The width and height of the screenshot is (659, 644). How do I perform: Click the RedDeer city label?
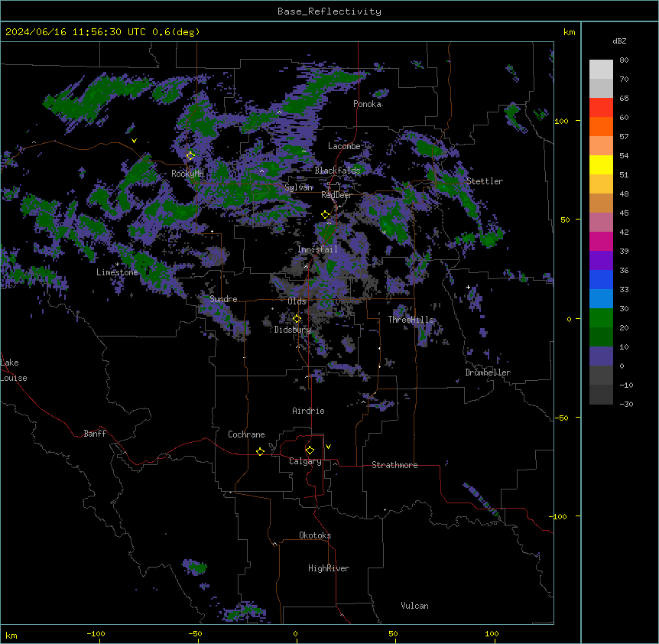(x=336, y=195)
